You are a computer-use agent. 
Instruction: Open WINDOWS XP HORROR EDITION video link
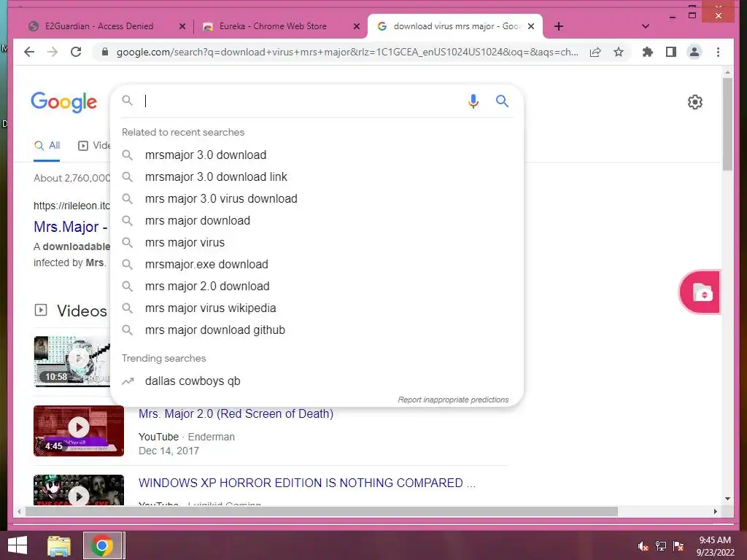(307, 483)
